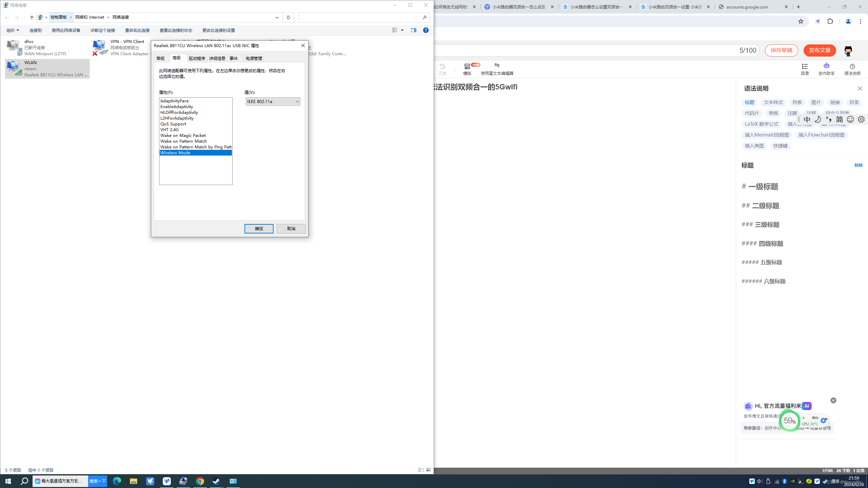Toggle the preview pane icon
Viewport: 868px width, 488px height.
coord(414,30)
